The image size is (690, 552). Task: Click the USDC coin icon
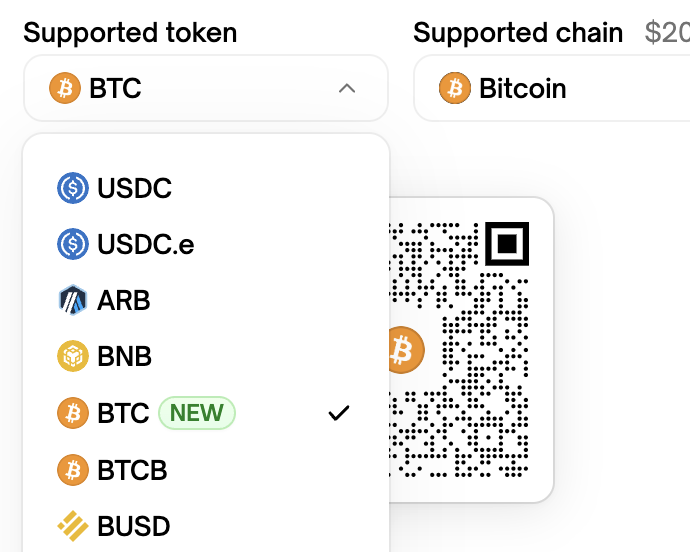pos(73,188)
